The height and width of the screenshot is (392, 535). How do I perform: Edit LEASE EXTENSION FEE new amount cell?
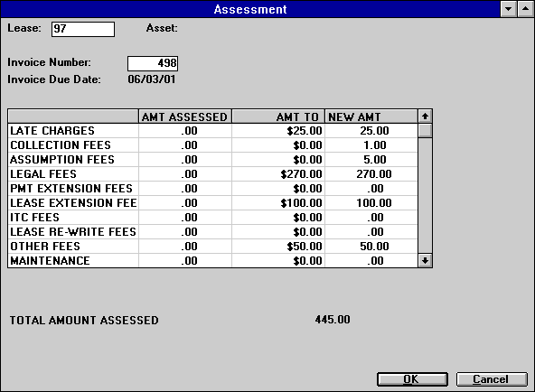(371, 203)
